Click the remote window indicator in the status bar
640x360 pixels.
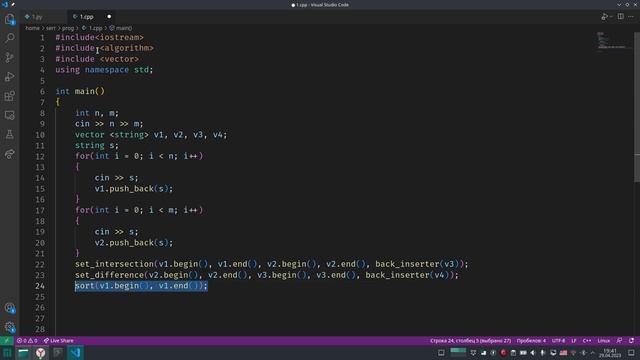(x=7, y=340)
